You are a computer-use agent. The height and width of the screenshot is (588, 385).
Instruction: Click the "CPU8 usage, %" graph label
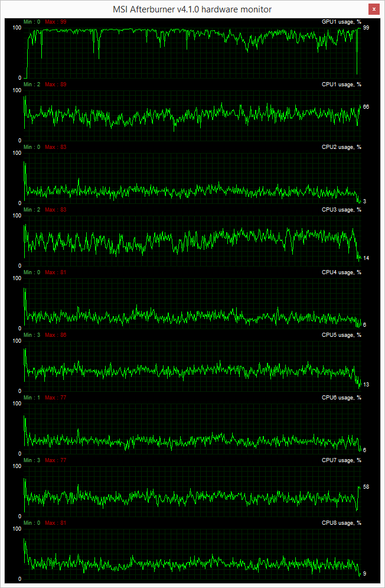tap(341, 523)
